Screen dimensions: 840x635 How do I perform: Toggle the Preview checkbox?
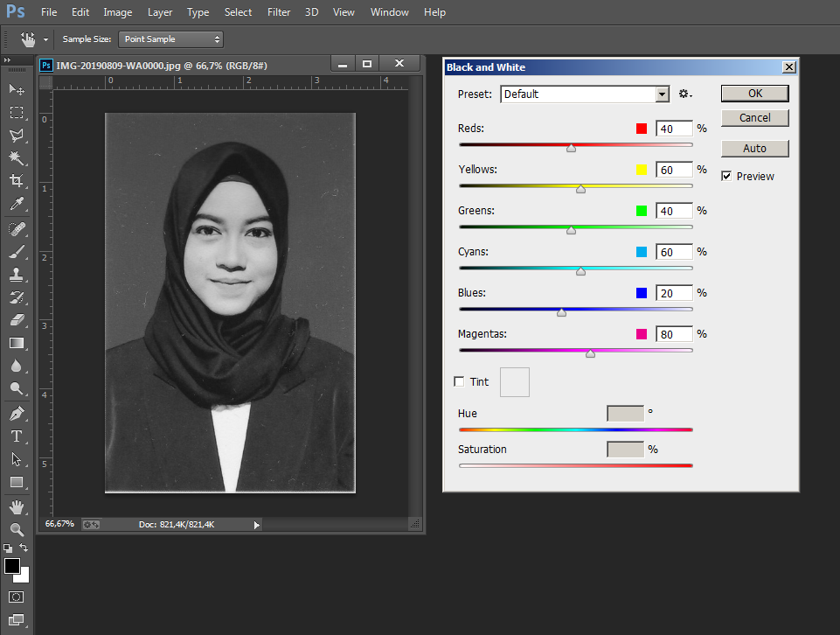726,176
